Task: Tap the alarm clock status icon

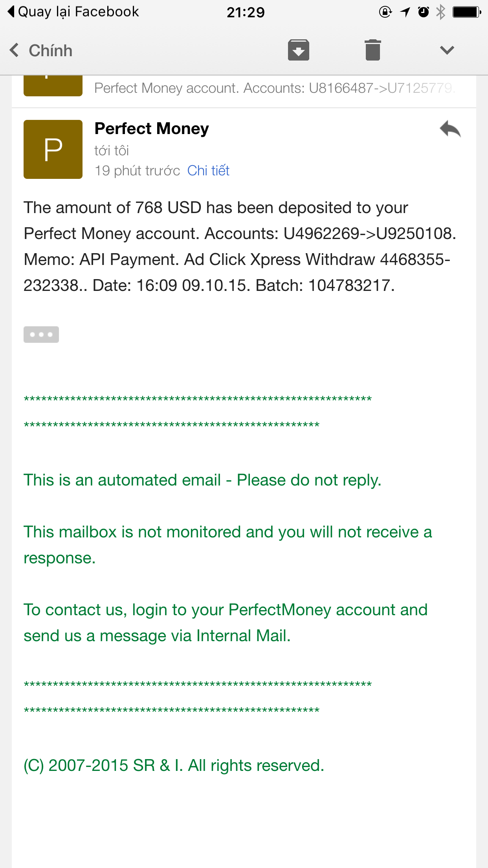Action: [x=423, y=12]
